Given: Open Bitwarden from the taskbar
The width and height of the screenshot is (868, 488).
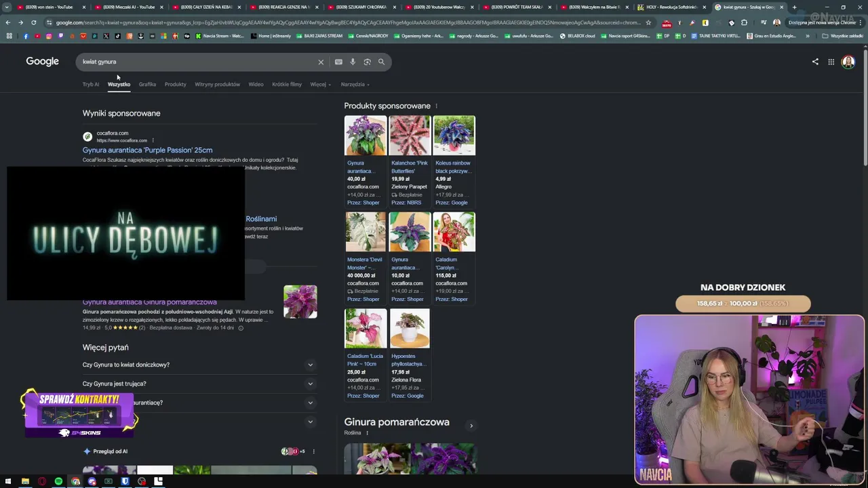Looking at the screenshot, I should [x=125, y=482].
